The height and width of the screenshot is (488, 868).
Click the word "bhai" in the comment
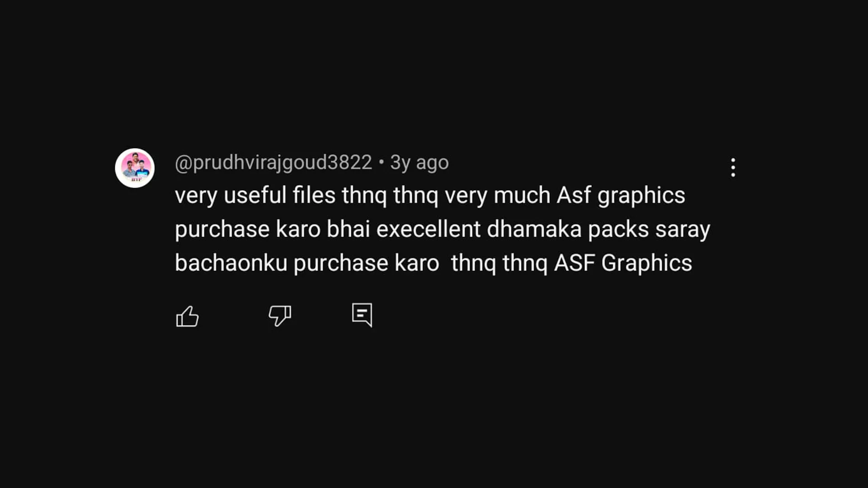[348, 229]
